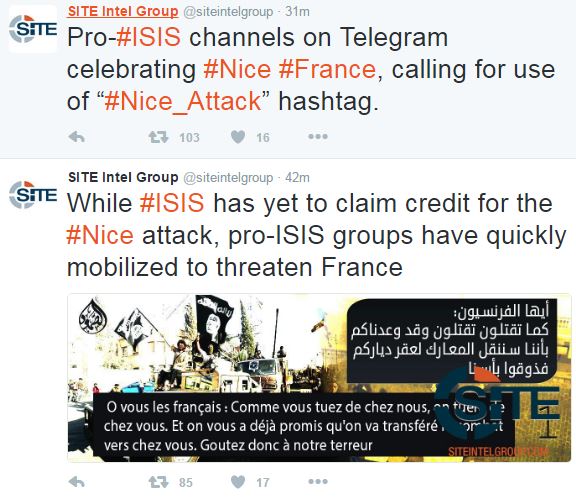Open #ISIS hashtag in the second tweet
This screenshot has height=497, width=576.
[172, 203]
